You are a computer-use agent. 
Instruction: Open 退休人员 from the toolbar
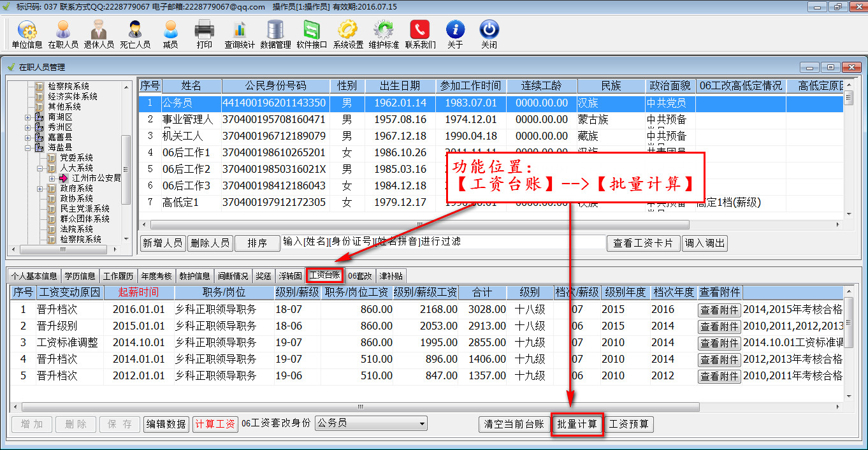tap(99, 34)
